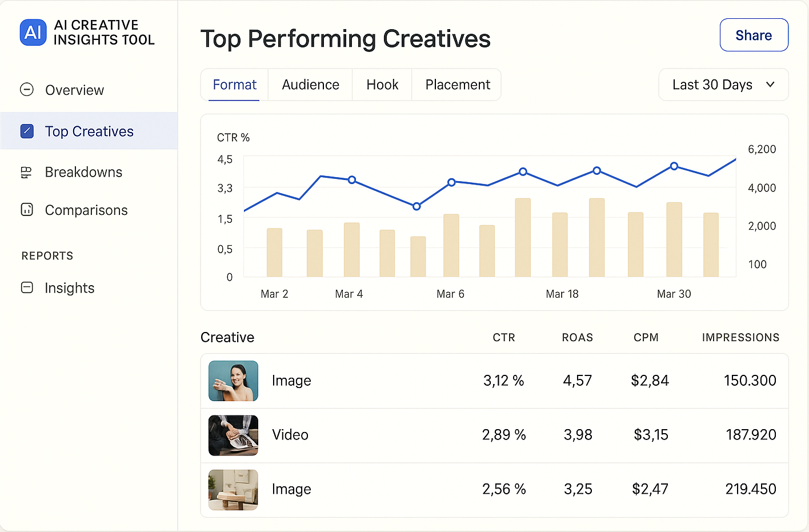Click the chevron inside the date range selector
The image size is (809, 532).
[x=771, y=85]
